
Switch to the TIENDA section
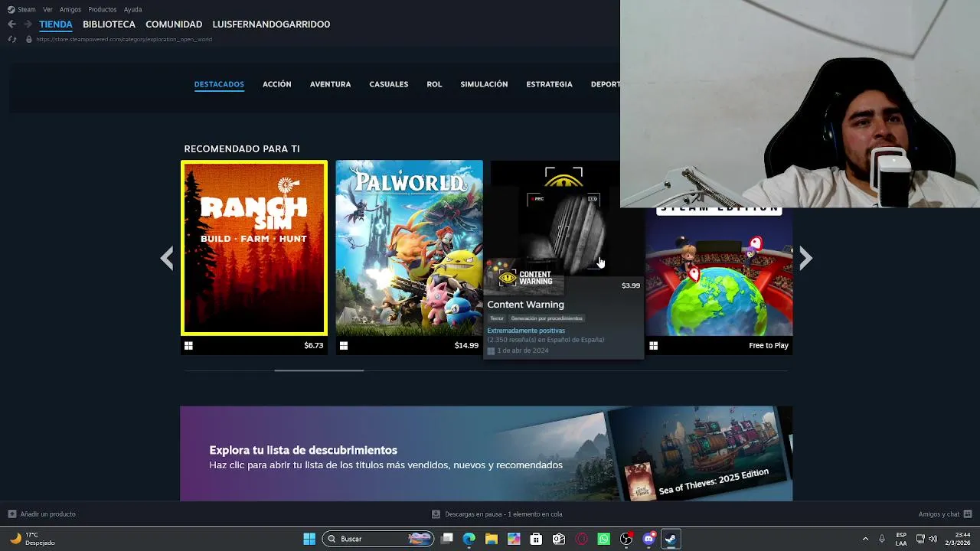56,24
